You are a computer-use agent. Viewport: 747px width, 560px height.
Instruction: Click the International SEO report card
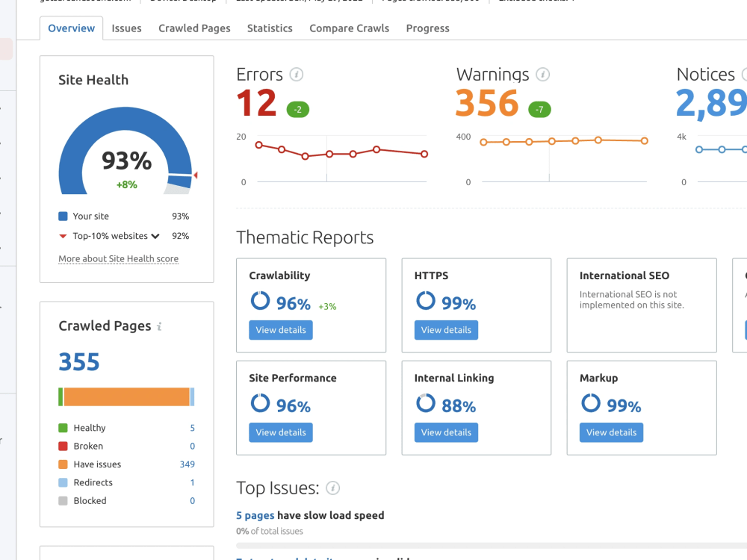pyautogui.click(x=642, y=305)
